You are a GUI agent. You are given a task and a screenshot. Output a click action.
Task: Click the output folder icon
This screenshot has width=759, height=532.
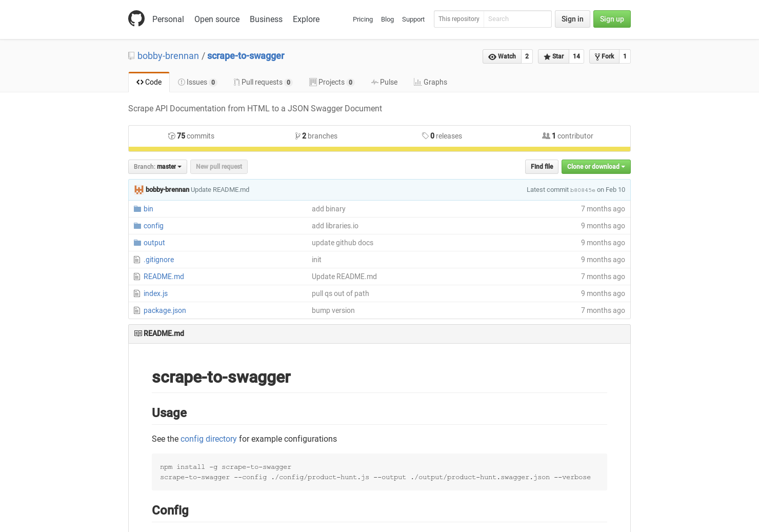(x=137, y=243)
